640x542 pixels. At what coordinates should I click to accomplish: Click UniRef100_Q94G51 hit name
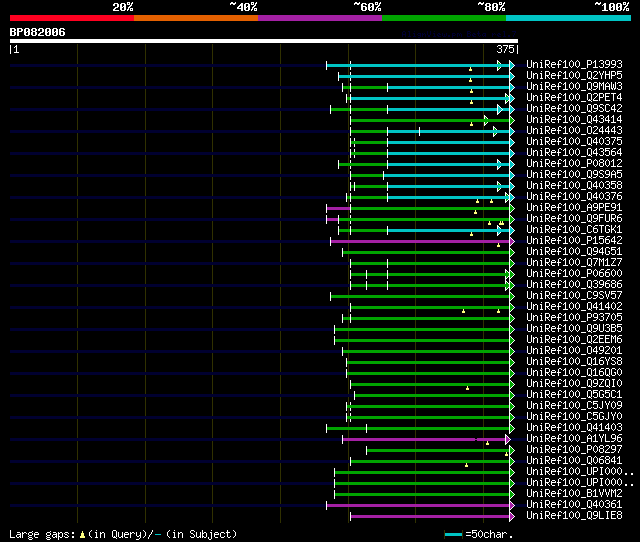(574, 252)
